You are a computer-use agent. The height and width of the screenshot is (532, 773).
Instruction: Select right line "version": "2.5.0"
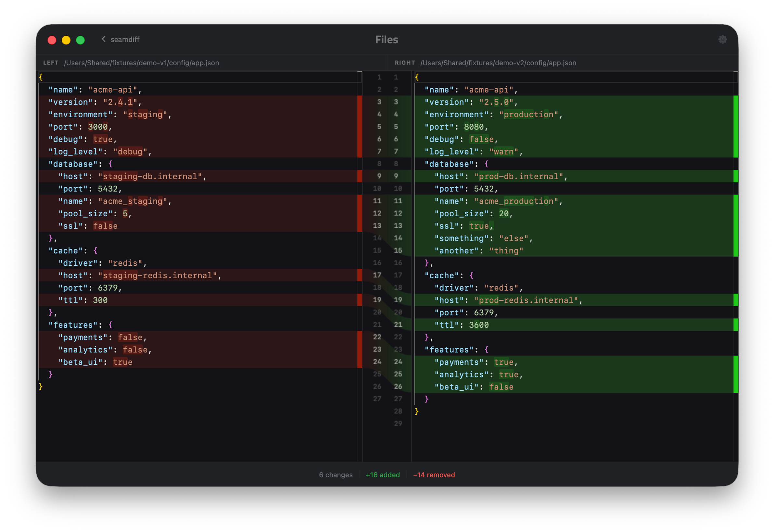[574, 102]
